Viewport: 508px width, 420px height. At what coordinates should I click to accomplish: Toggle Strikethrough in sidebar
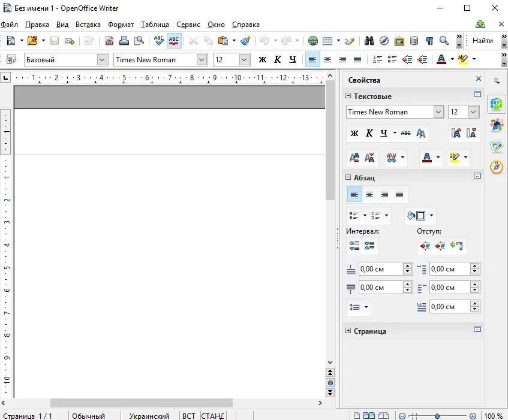[405, 133]
